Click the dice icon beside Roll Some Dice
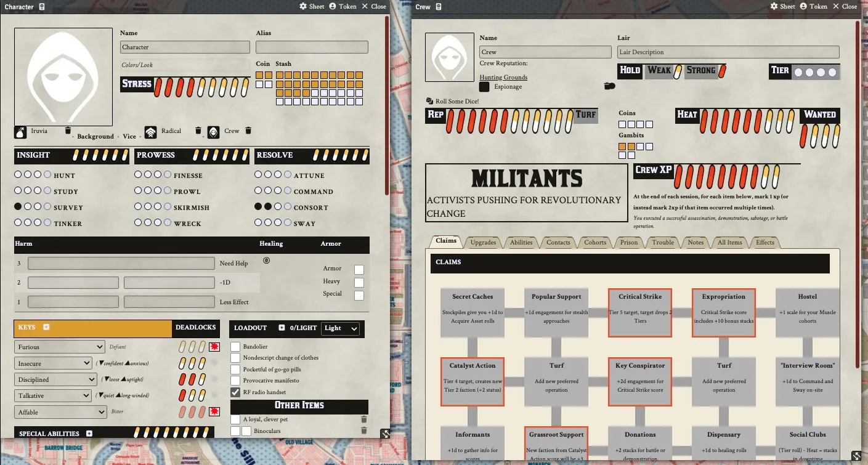 429,101
